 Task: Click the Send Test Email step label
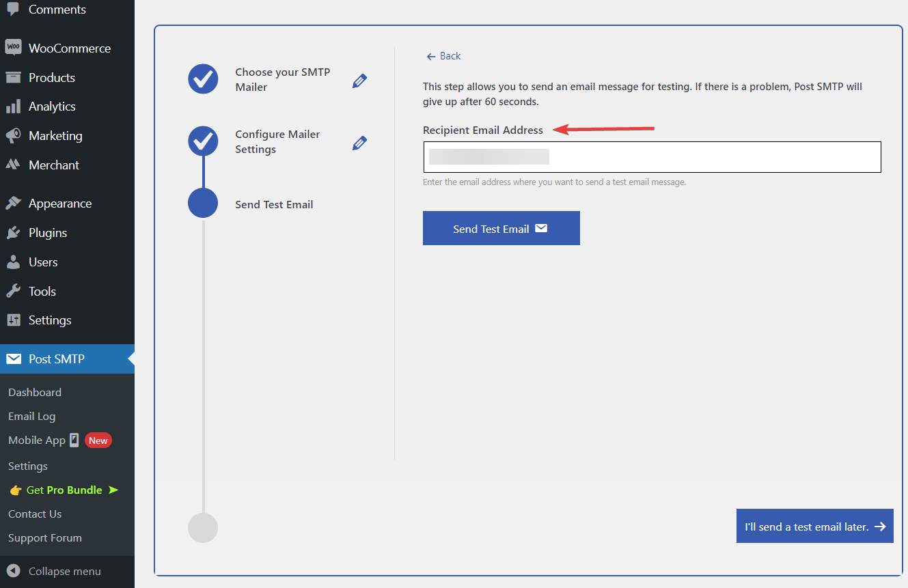click(x=274, y=204)
